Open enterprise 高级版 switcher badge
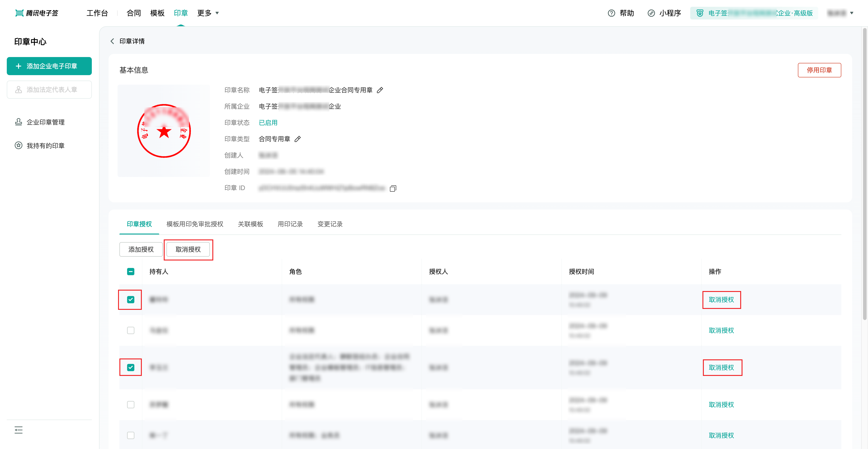Image resolution: width=868 pixels, height=449 pixels. coord(754,13)
